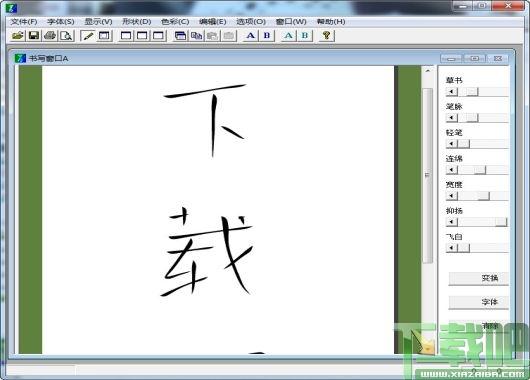Image resolution: width=530 pixels, height=380 pixels.
Task: Open the 形状(D) menu
Action: click(x=136, y=22)
